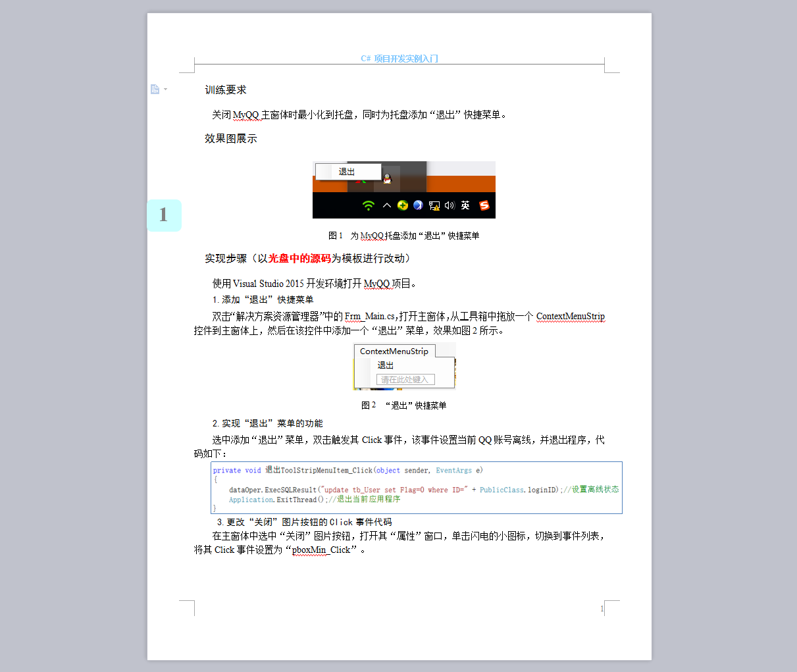797x672 pixels.
Task: Click the code line starting "private void"
Action: click(x=348, y=471)
